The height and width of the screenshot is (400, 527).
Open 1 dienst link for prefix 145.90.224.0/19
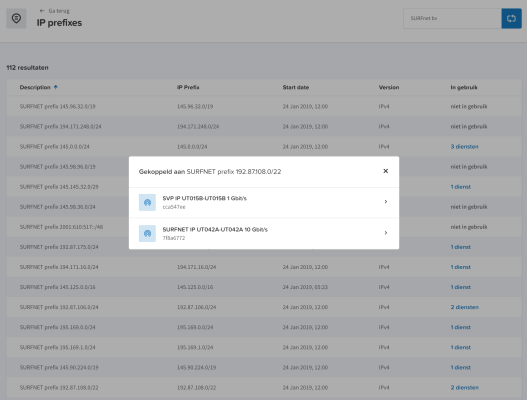pyautogui.click(x=461, y=367)
